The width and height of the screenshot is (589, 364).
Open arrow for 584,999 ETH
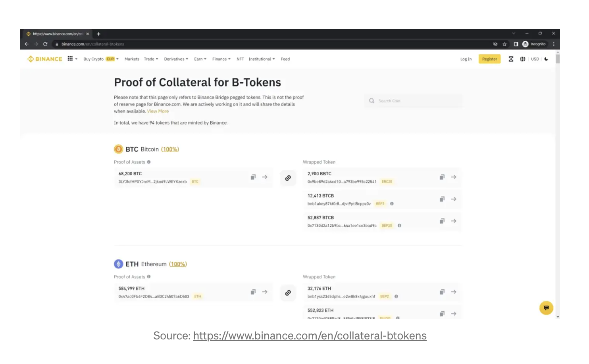(x=265, y=292)
